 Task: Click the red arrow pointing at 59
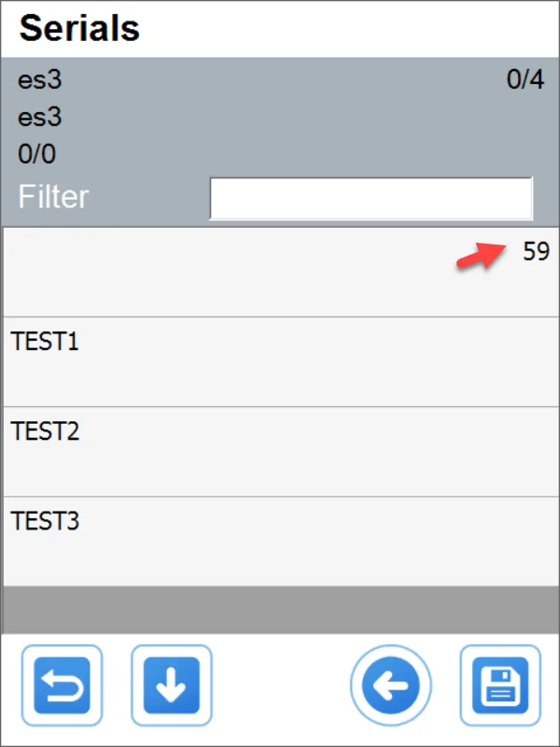tap(480, 256)
